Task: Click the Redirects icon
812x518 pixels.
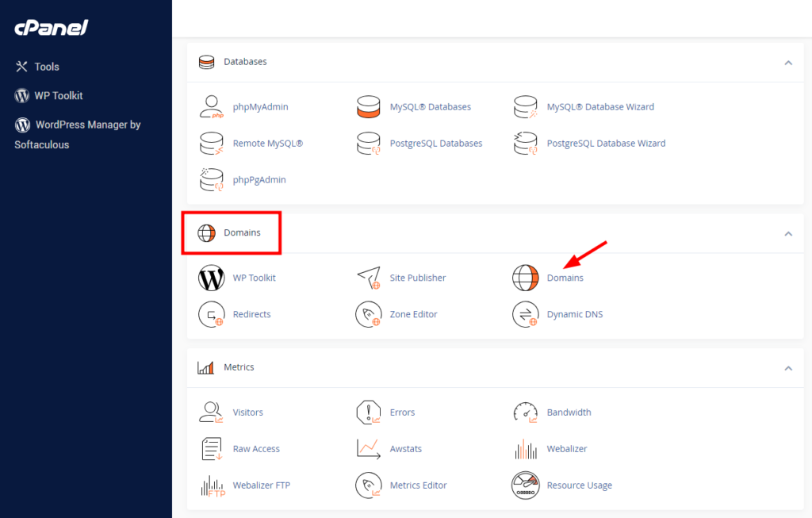Action: point(211,314)
